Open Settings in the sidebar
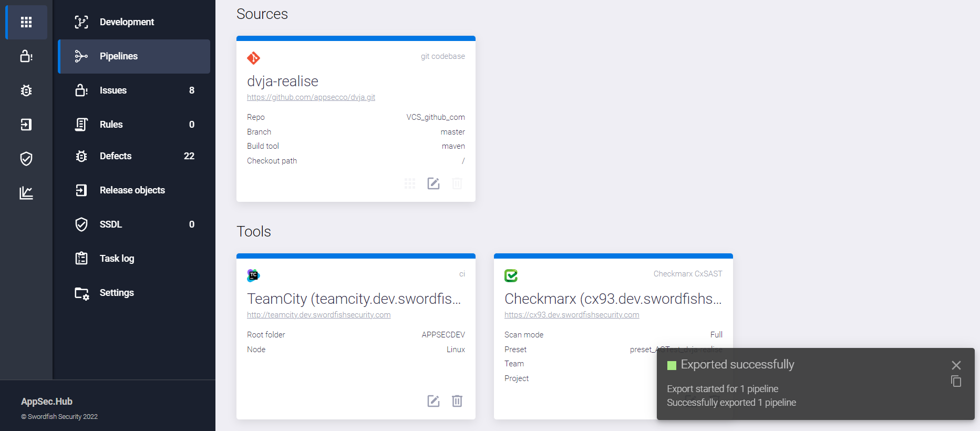Screen dimensions: 980x431 click(x=117, y=293)
